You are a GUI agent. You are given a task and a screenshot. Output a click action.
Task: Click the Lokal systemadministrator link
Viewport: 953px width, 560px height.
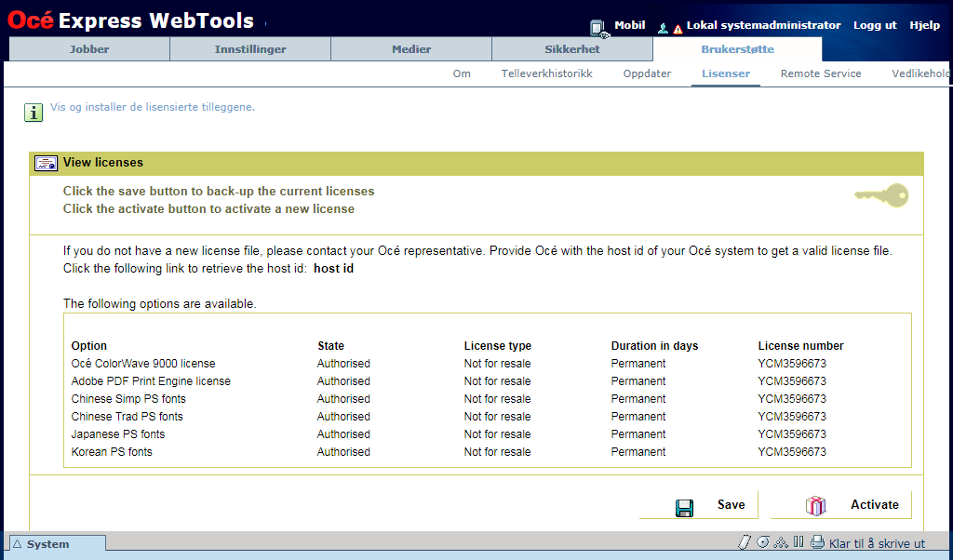763,25
